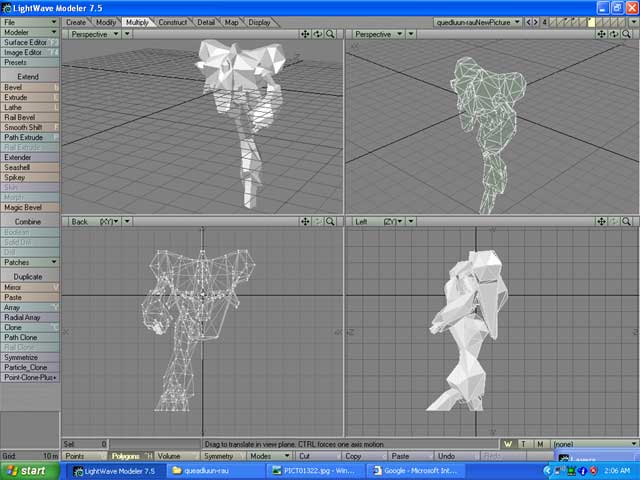Switch to the Display tab

click(x=259, y=22)
